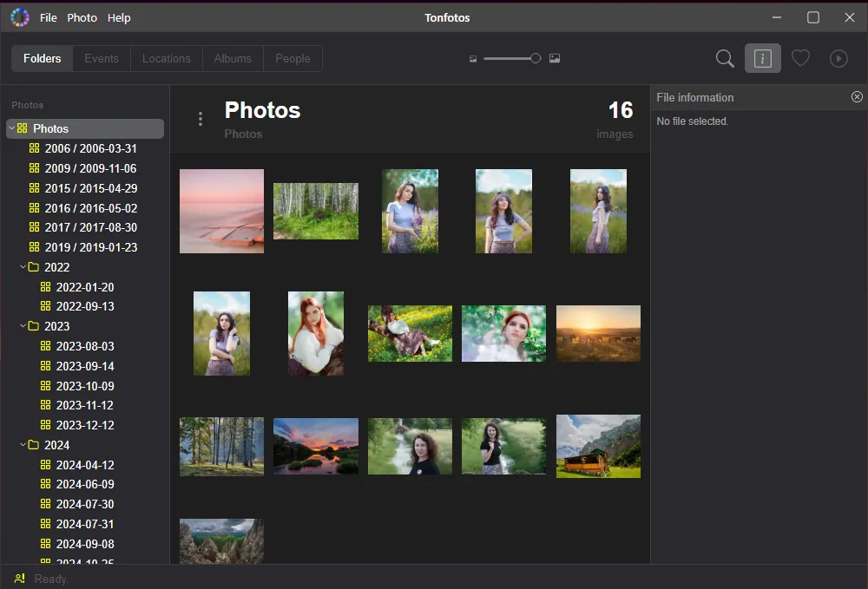Click the small thumbnail size icon
Screen dimensions: 868x589
473,58
